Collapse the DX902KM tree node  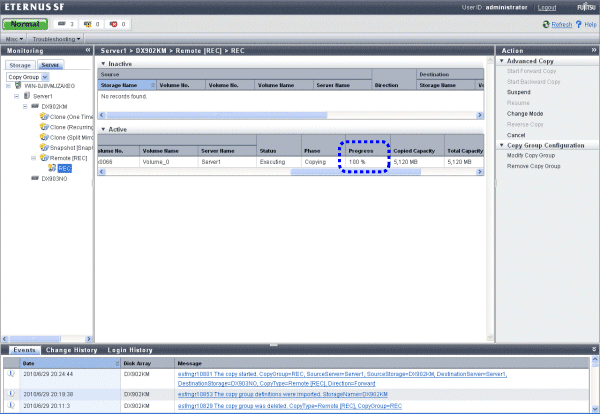pos(25,107)
